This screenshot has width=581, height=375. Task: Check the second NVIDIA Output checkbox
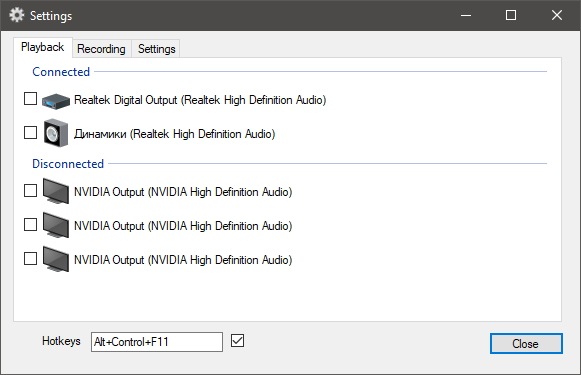pyautogui.click(x=30, y=225)
